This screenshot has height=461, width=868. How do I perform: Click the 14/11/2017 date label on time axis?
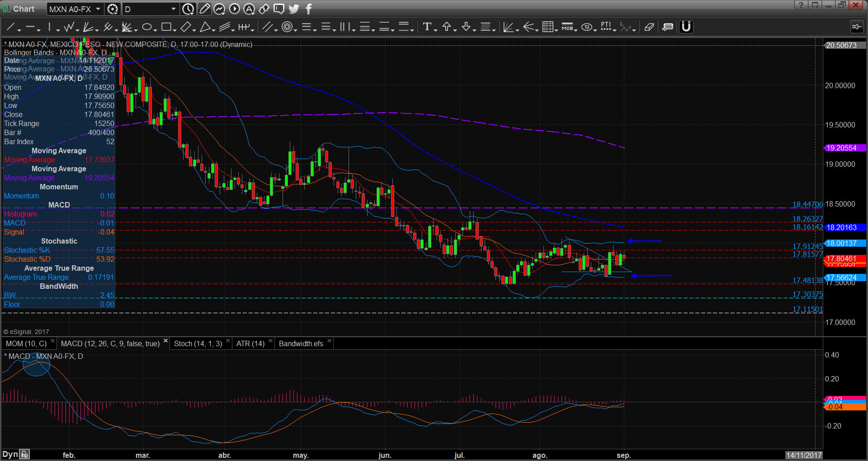click(x=803, y=455)
